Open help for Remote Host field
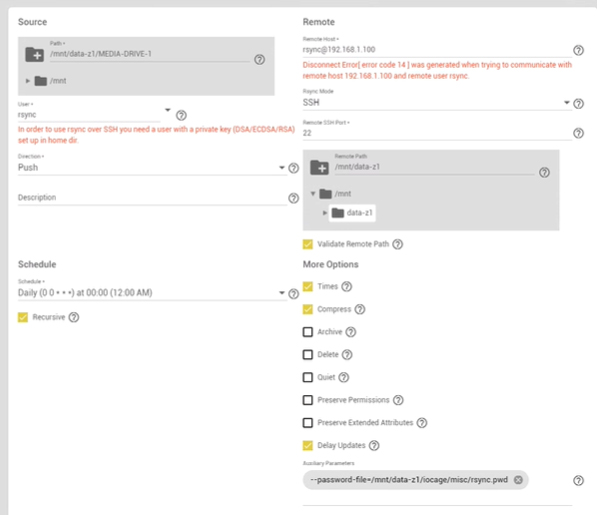 pyautogui.click(x=578, y=50)
